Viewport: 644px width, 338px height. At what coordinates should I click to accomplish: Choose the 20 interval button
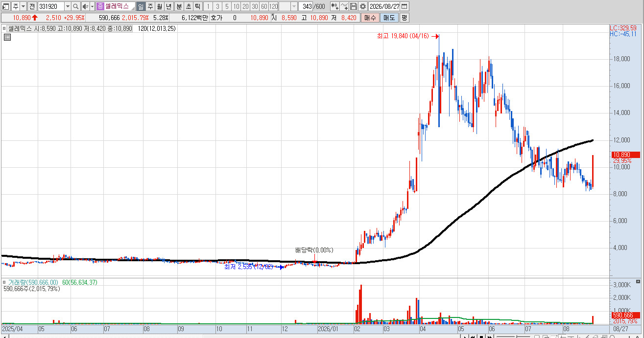point(245,6)
